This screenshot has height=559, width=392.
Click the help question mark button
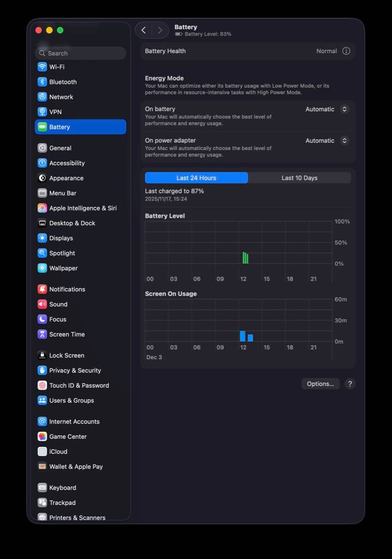(350, 384)
